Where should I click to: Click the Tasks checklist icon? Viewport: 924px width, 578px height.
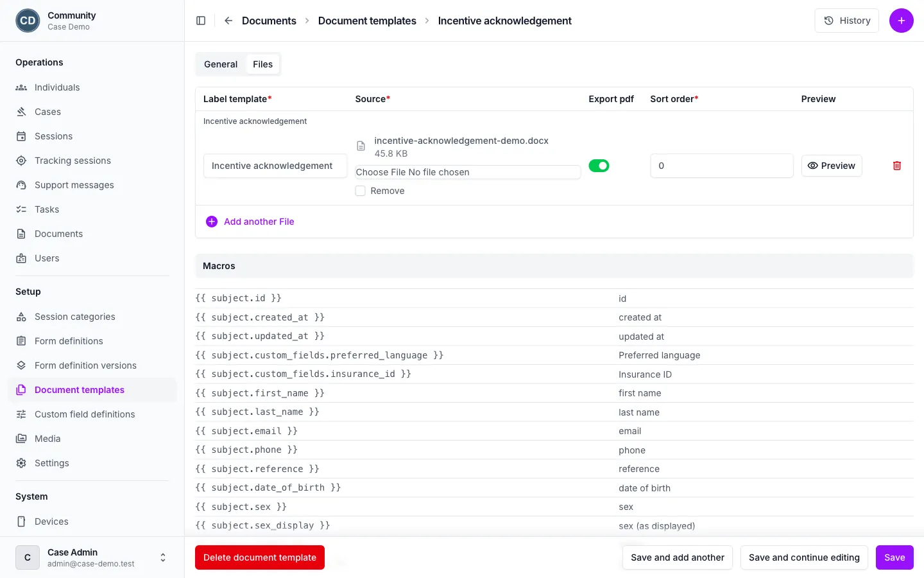coord(21,209)
